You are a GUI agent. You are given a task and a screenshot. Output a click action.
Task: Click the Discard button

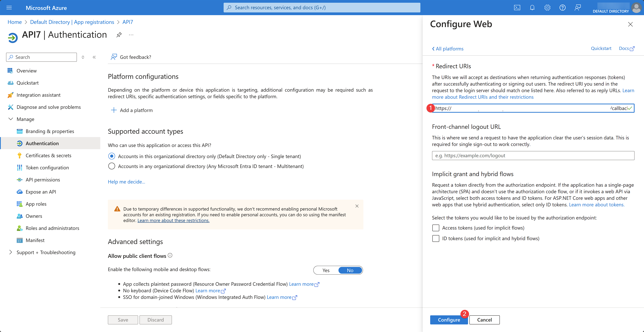155,320
